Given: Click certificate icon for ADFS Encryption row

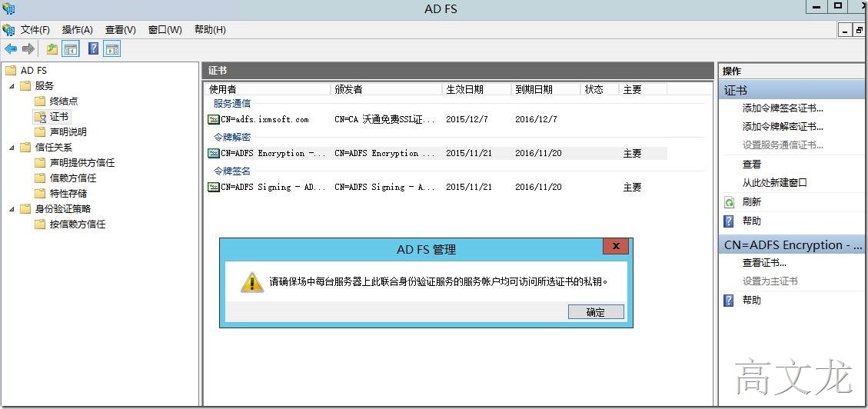Looking at the screenshot, I should click(x=213, y=153).
